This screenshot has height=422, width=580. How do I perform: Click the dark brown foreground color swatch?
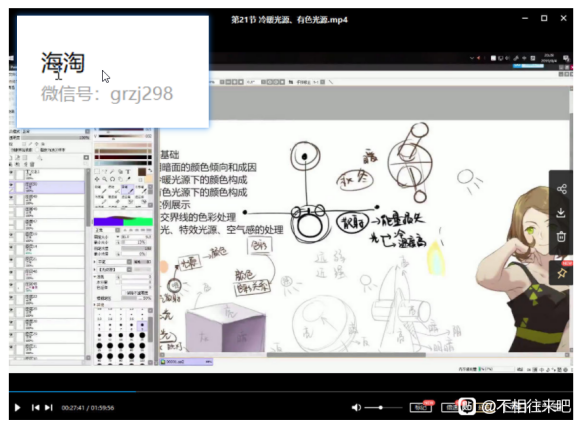coord(142,172)
